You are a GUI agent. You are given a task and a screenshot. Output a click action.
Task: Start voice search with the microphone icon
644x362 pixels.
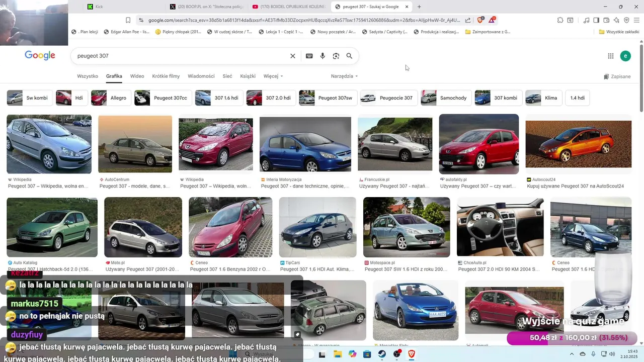click(323, 56)
